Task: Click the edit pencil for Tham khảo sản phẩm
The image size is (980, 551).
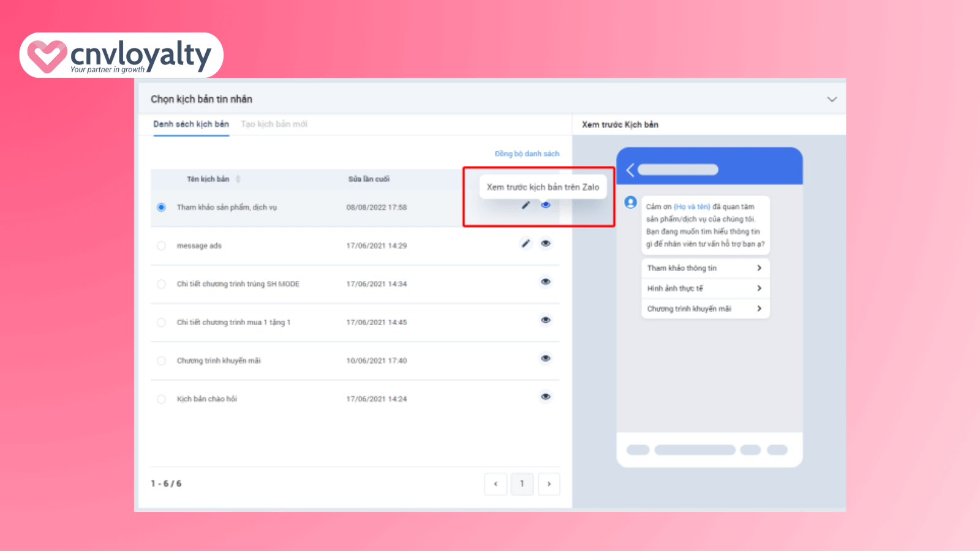Action: (x=526, y=206)
